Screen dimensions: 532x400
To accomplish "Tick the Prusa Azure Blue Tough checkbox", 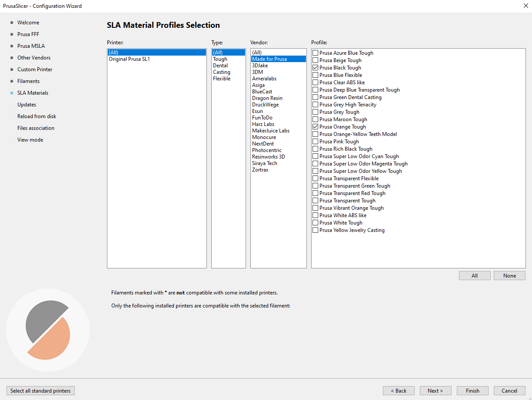I will point(315,53).
